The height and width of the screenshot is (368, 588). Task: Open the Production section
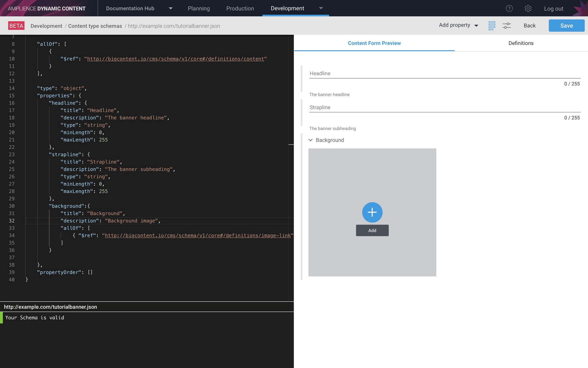(240, 8)
